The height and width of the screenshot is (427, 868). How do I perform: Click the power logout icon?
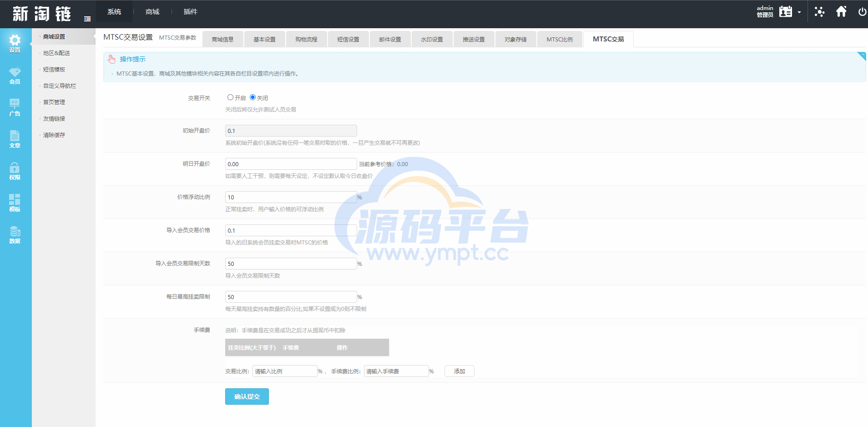tap(862, 12)
